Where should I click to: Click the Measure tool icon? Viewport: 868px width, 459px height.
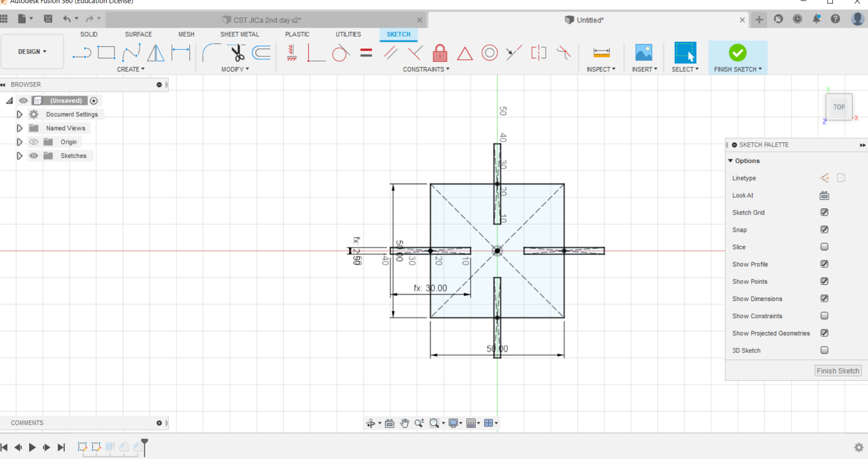pos(601,53)
